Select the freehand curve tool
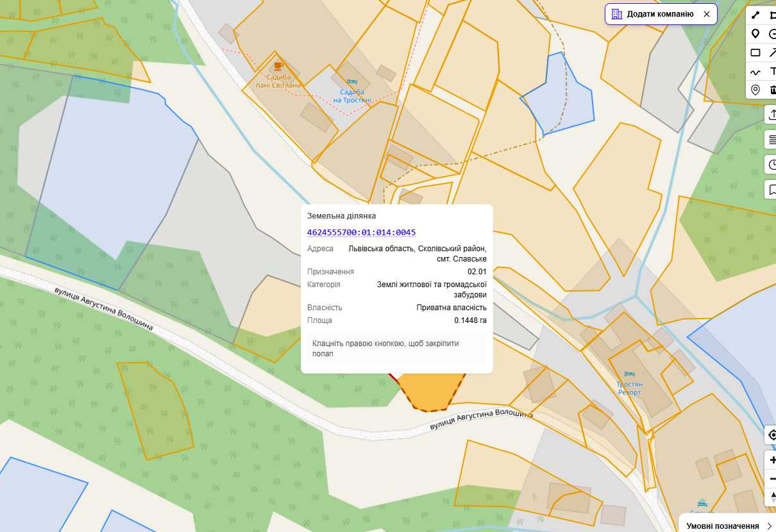Viewport: 776px width, 532px height. pyautogui.click(x=755, y=72)
